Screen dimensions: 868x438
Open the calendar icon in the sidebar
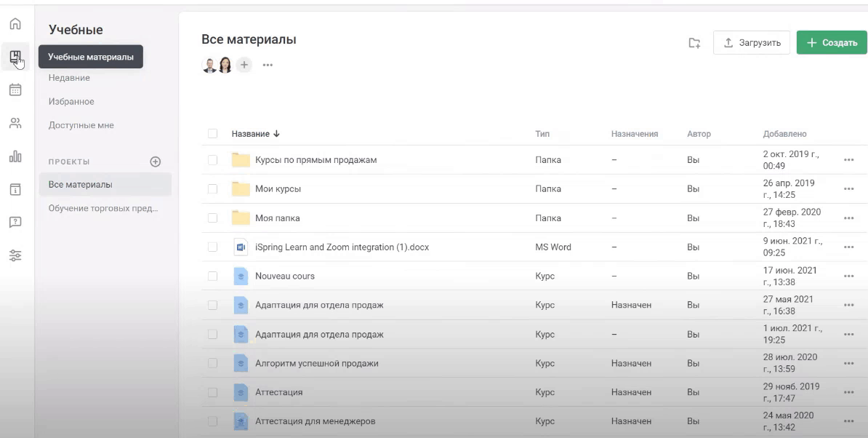(15, 90)
